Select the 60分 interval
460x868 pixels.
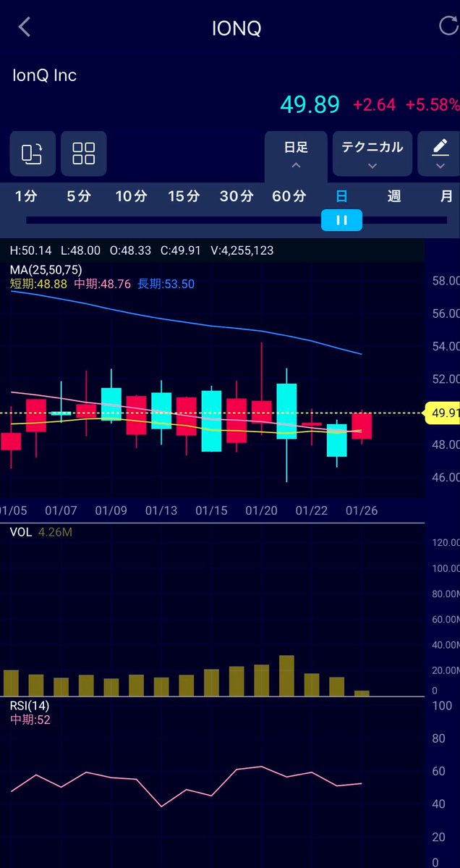pos(289,196)
